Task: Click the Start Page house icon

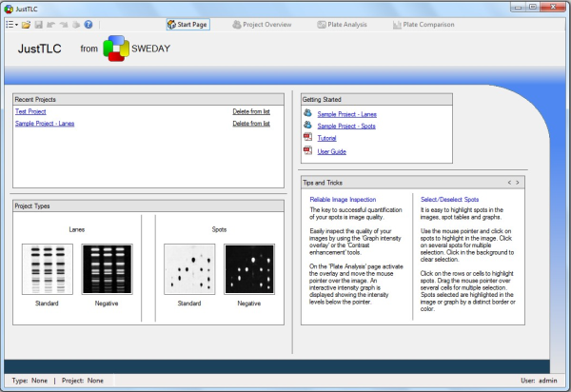Action: pos(171,25)
